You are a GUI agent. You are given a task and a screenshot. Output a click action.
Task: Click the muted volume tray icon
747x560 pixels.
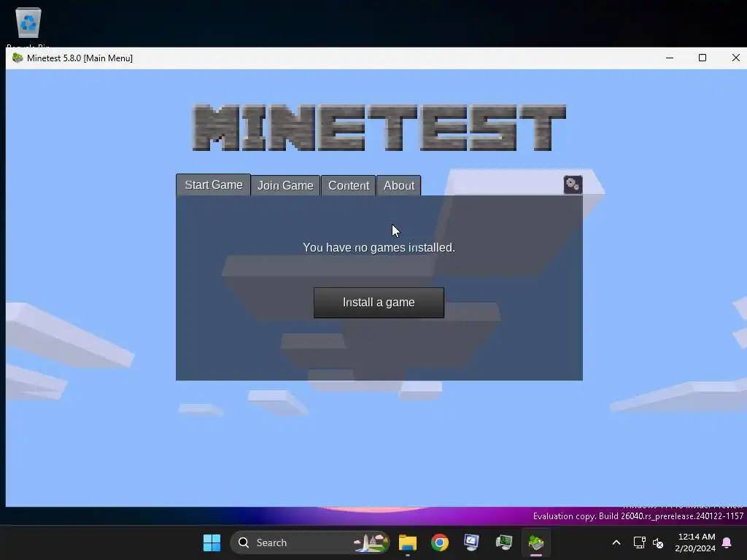(x=658, y=542)
